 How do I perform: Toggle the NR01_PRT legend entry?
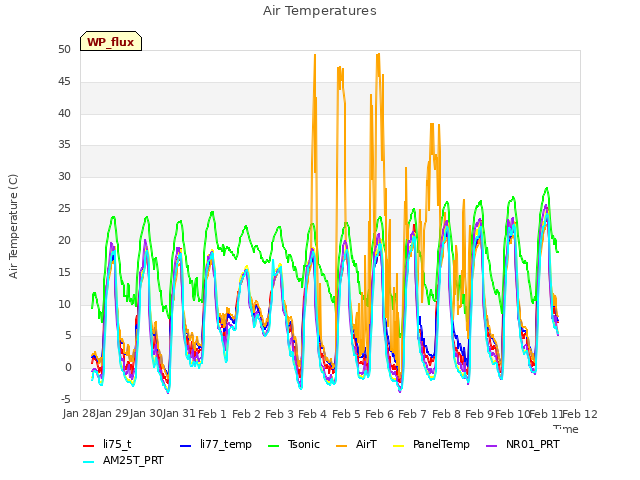pos(532,444)
